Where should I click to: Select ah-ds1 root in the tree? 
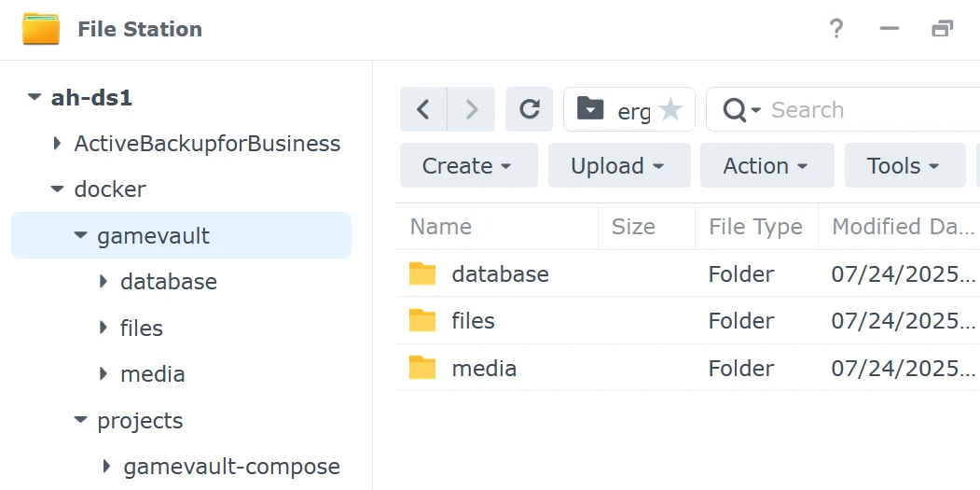(x=92, y=98)
